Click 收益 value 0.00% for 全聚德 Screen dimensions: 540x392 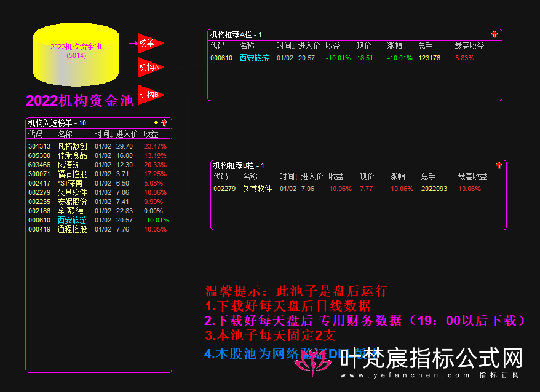[153, 211]
